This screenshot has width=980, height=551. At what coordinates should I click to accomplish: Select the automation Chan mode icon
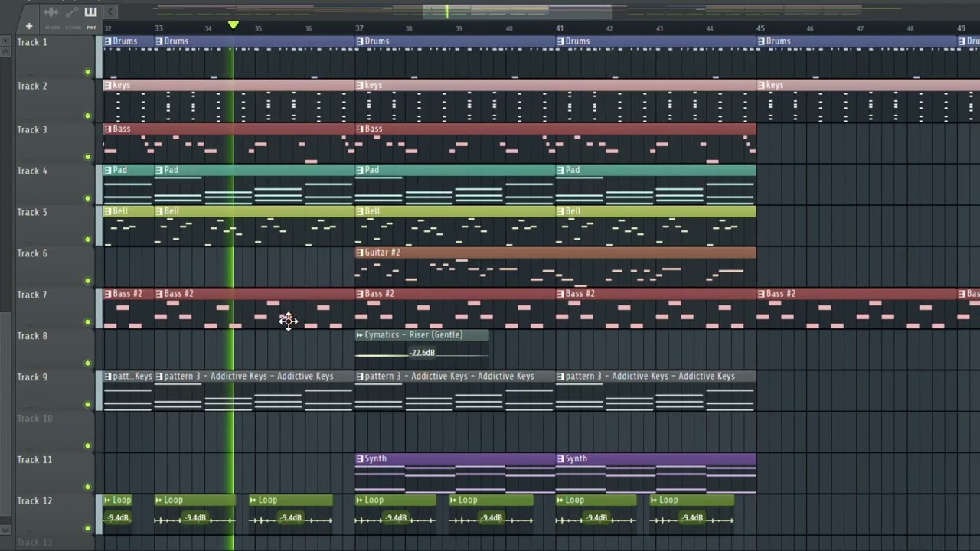click(73, 12)
